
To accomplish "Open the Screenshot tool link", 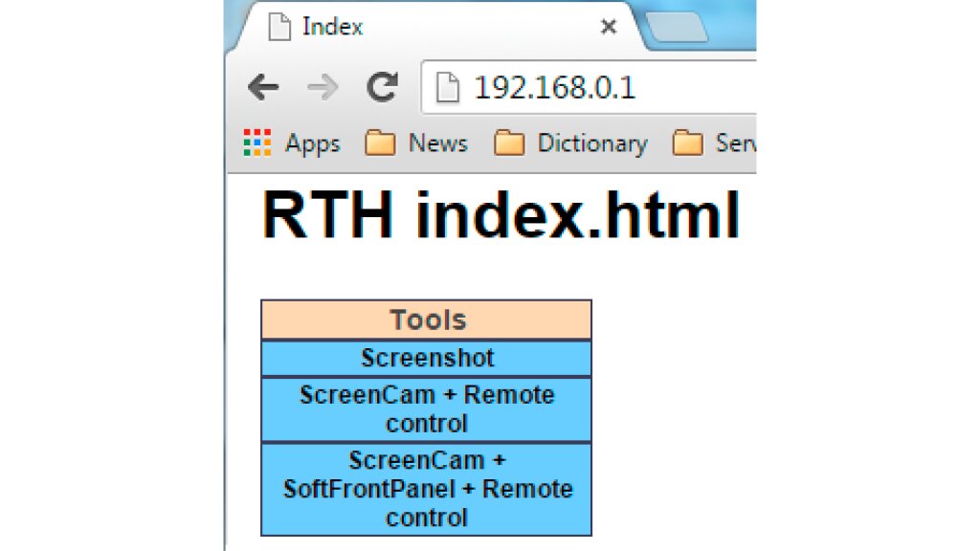I will [x=427, y=358].
